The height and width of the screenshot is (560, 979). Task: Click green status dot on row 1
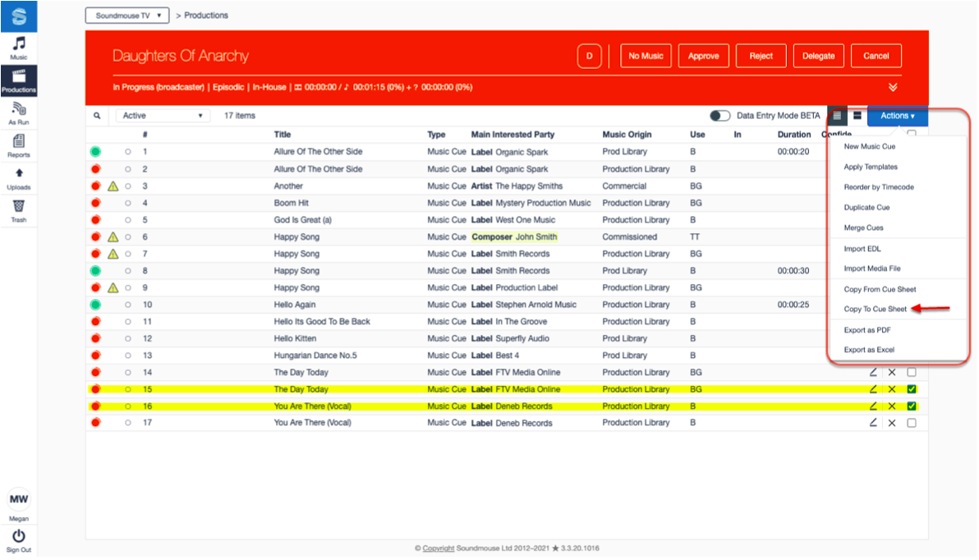(x=95, y=152)
